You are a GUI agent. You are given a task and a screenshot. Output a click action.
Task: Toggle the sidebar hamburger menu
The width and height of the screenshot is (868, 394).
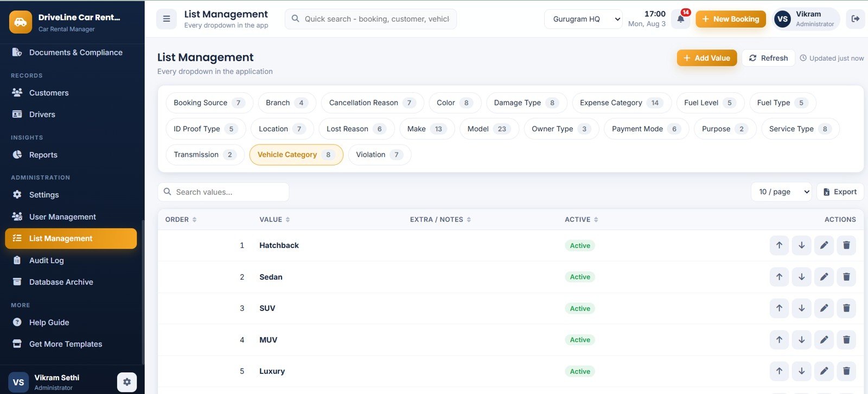click(167, 19)
